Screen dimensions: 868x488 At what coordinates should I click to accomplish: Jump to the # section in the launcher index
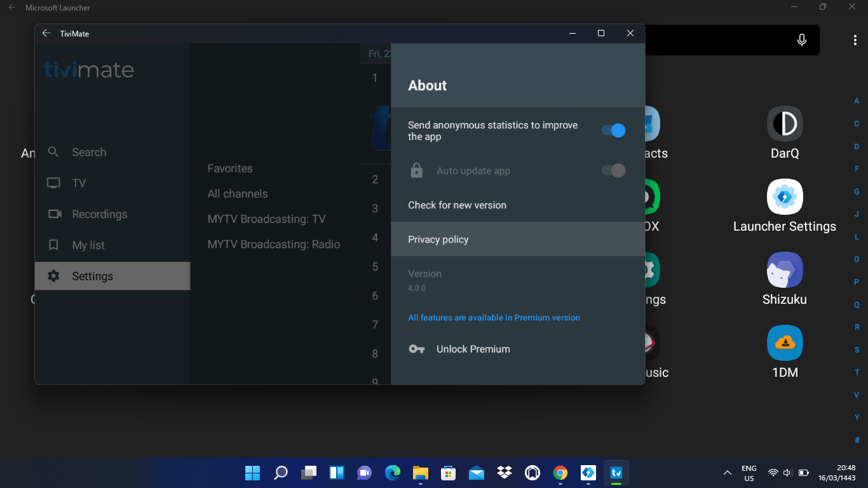pos(857,440)
